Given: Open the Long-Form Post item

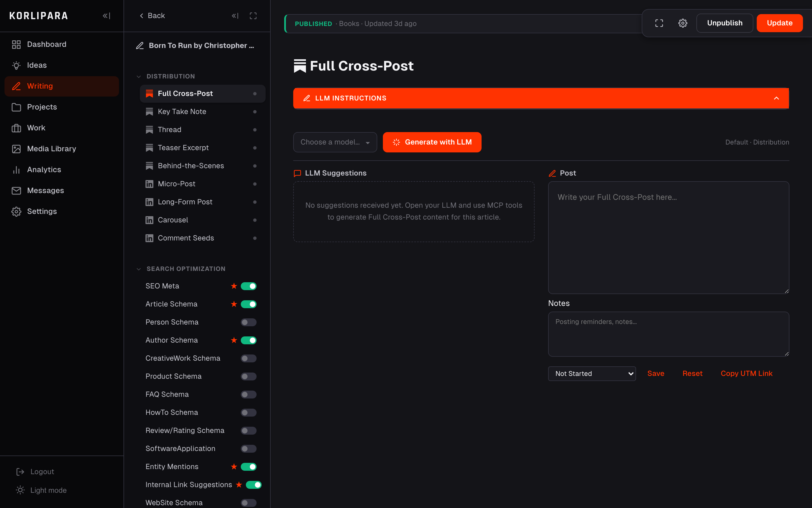Looking at the screenshot, I should point(202,202).
